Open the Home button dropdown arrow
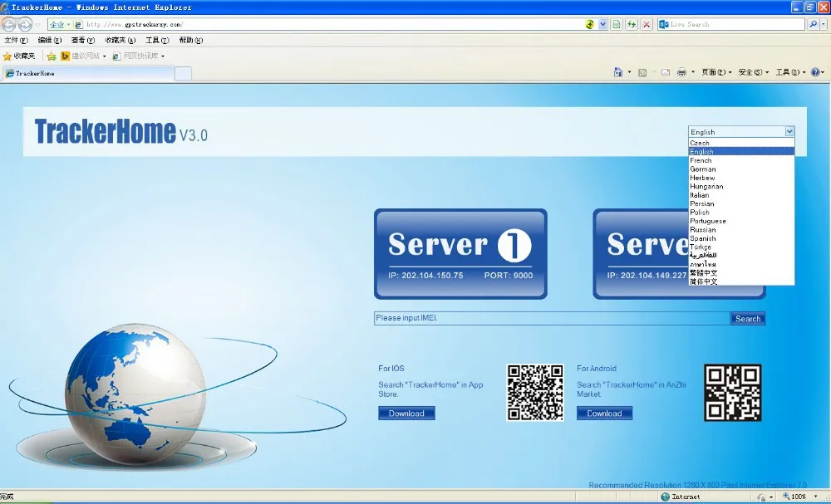The width and height of the screenshot is (831, 504). click(x=629, y=72)
